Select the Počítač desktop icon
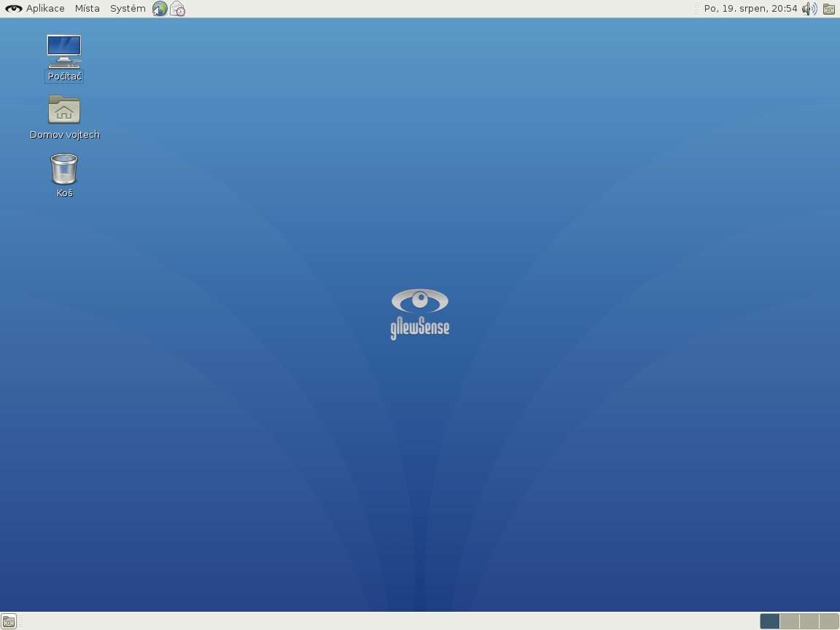The image size is (840, 630). pyautogui.click(x=64, y=58)
